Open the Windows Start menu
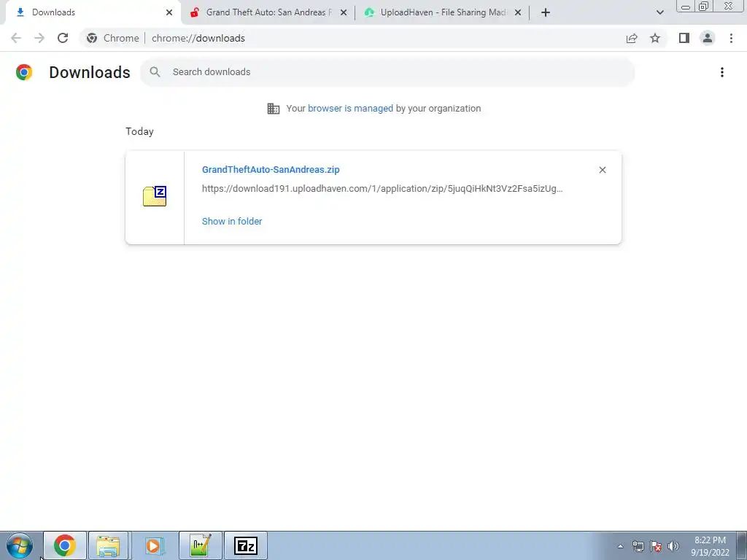Screen dimensions: 747x560 click(20, 545)
